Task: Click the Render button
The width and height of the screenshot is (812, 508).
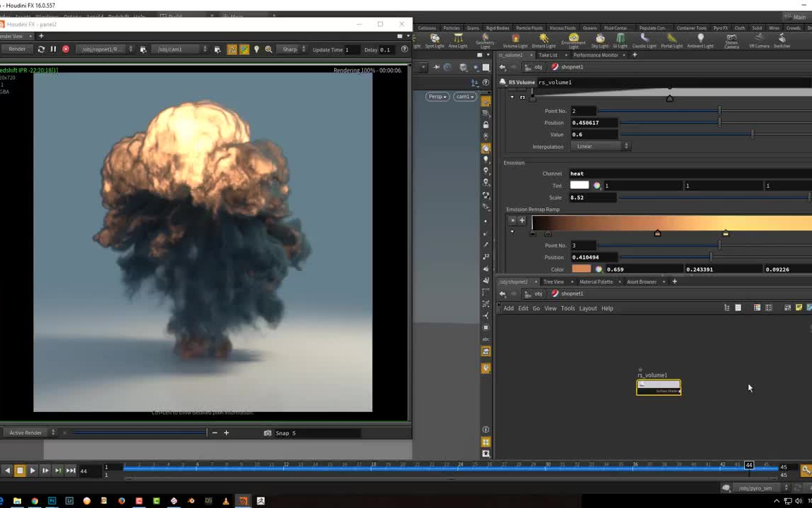Action: 17,49
